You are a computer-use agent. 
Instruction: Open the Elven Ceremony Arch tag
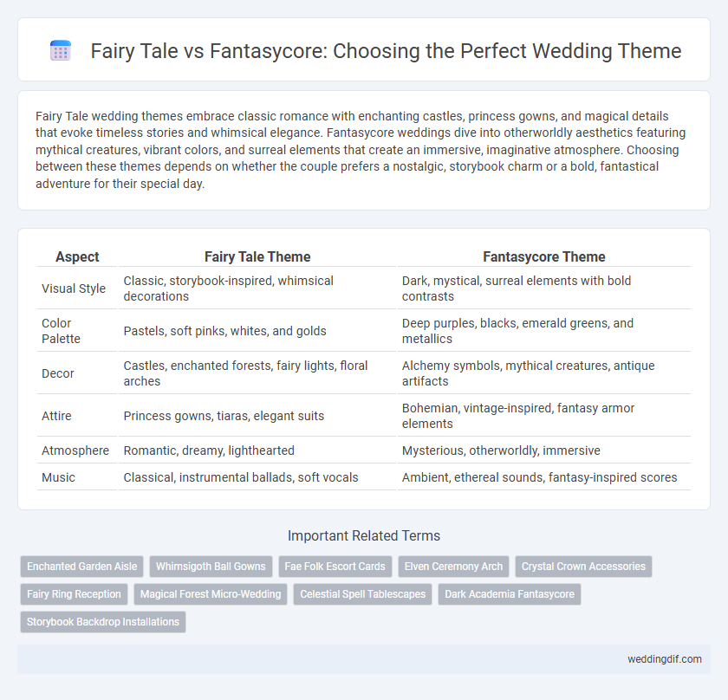[x=453, y=567]
